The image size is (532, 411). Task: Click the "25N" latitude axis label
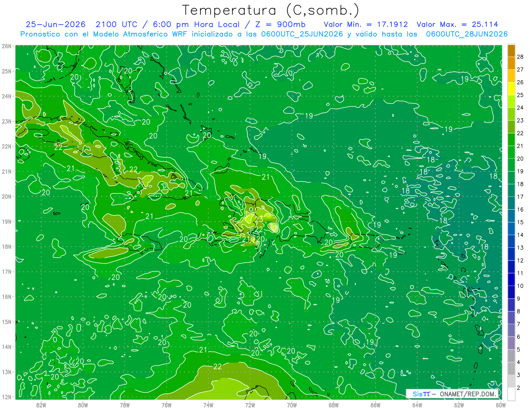tap(7, 71)
